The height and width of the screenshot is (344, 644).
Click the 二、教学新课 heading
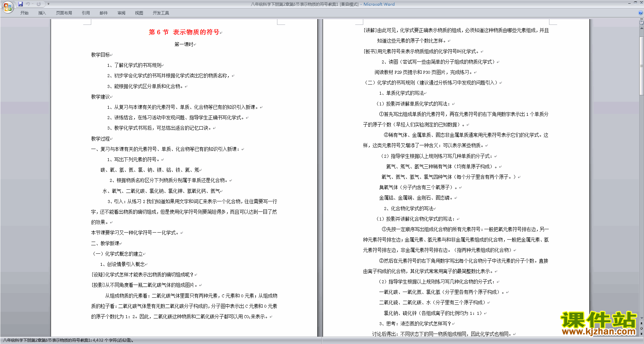point(105,243)
